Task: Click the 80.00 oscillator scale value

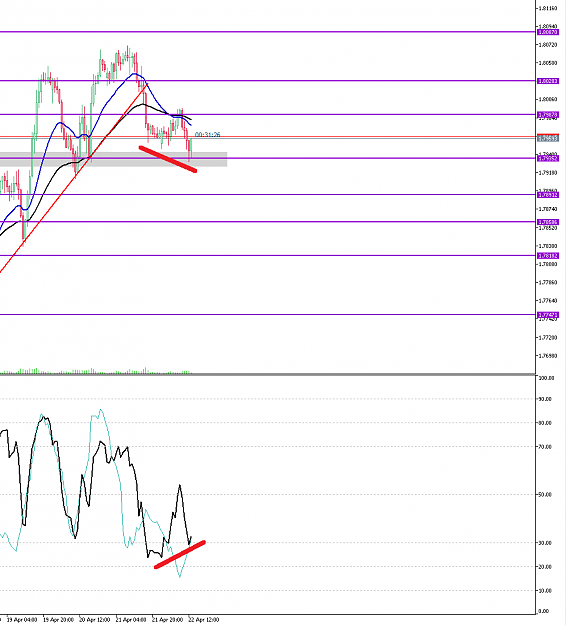Action: coord(545,423)
